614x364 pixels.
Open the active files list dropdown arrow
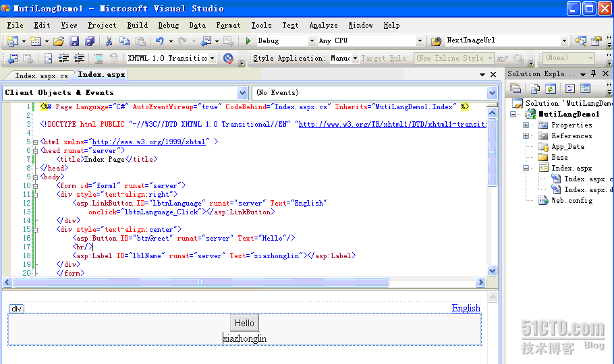(x=482, y=74)
